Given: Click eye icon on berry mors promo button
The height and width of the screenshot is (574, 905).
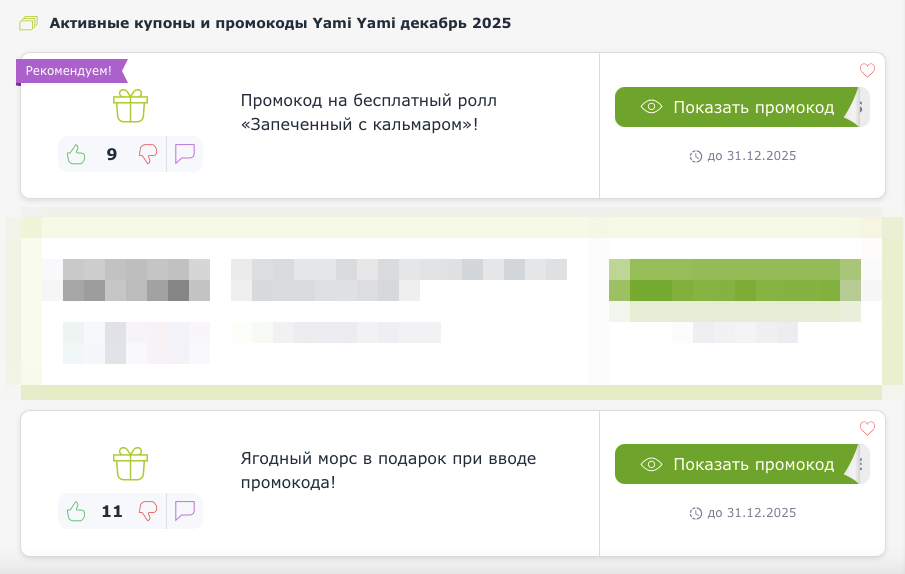Looking at the screenshot, I should pyautogui.click(x=651, y=464).
